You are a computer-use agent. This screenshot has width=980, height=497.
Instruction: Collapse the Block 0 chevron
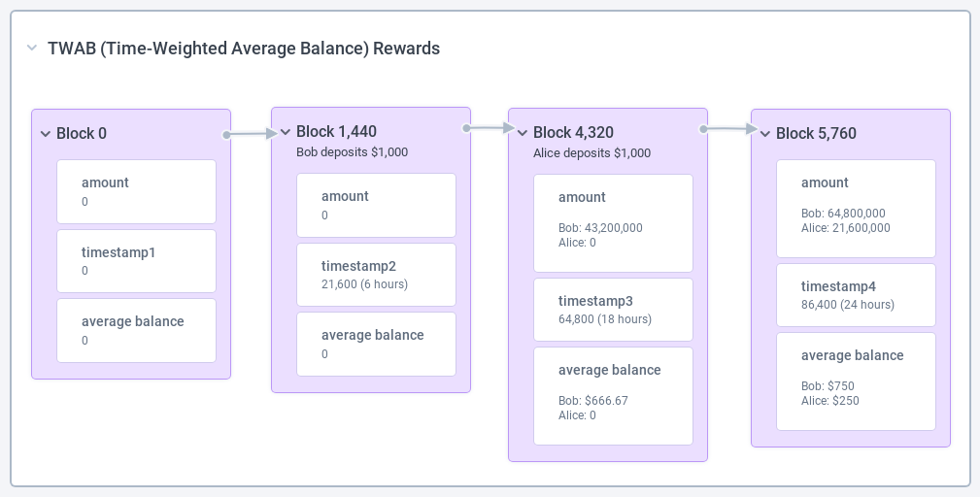pos(45,134)
